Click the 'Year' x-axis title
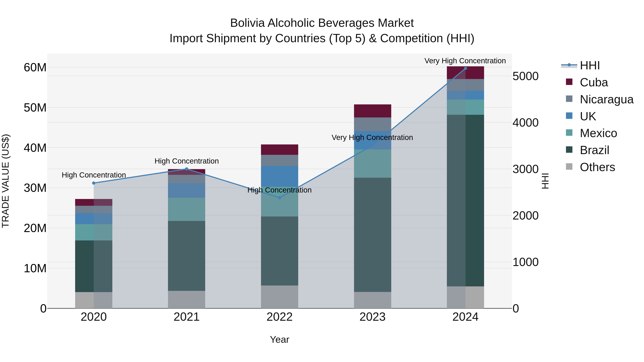The width and height of the screenshot is (644, 362). tap(279, 339)
